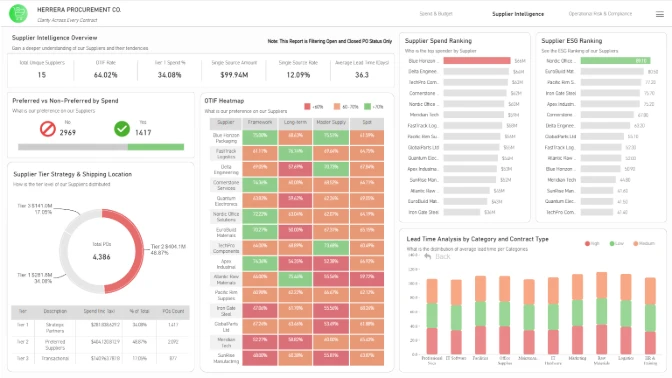This screenshot has height=378, width=672.
Task: Click the Strategic Partners row in tier table
Action: pyautogui.click(x=100, y=328)
